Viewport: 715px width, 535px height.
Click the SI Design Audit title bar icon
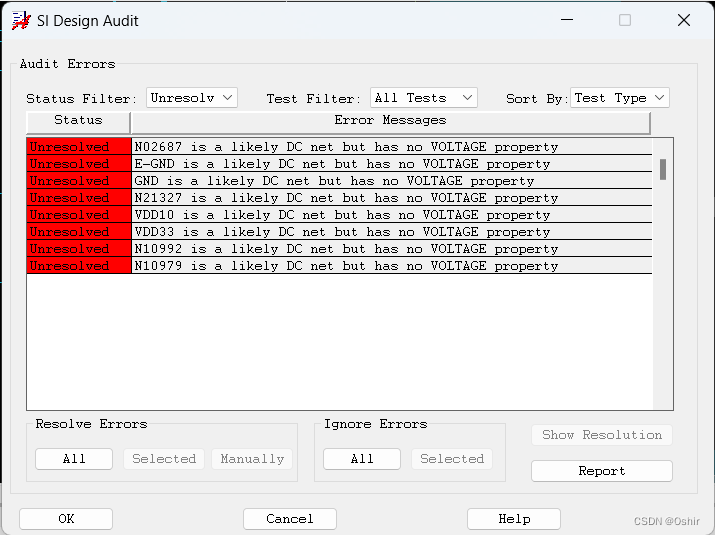(x=21, y=20)
